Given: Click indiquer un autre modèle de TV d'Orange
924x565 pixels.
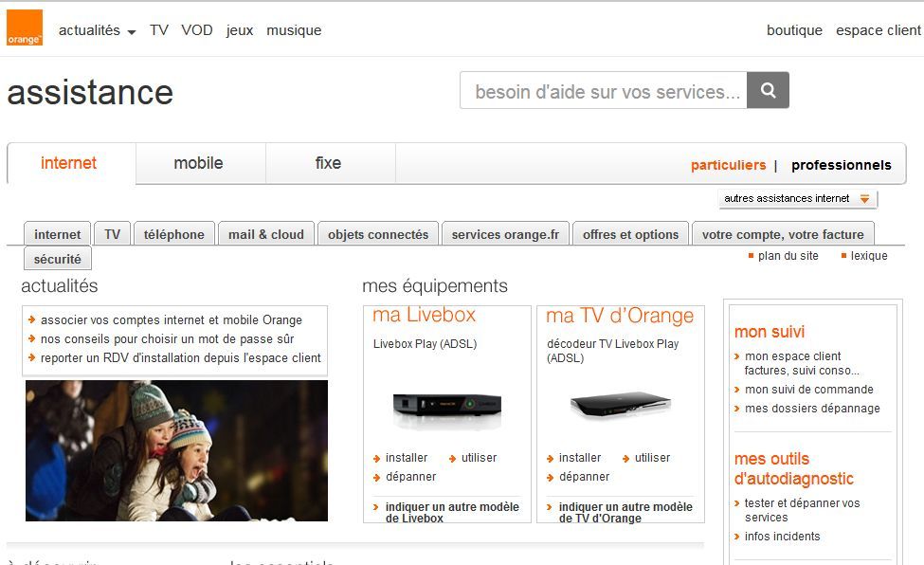Looking at the screenshot, I should 625,512.
